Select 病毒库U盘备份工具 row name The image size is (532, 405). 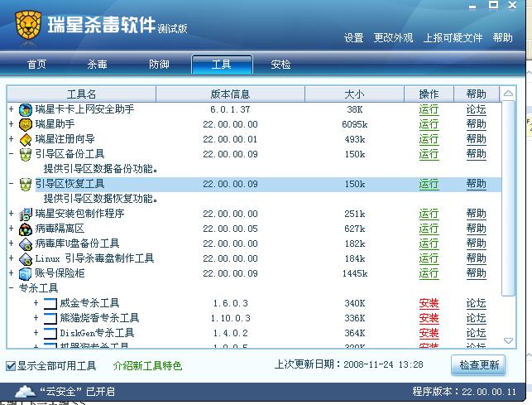click(77, 243)
